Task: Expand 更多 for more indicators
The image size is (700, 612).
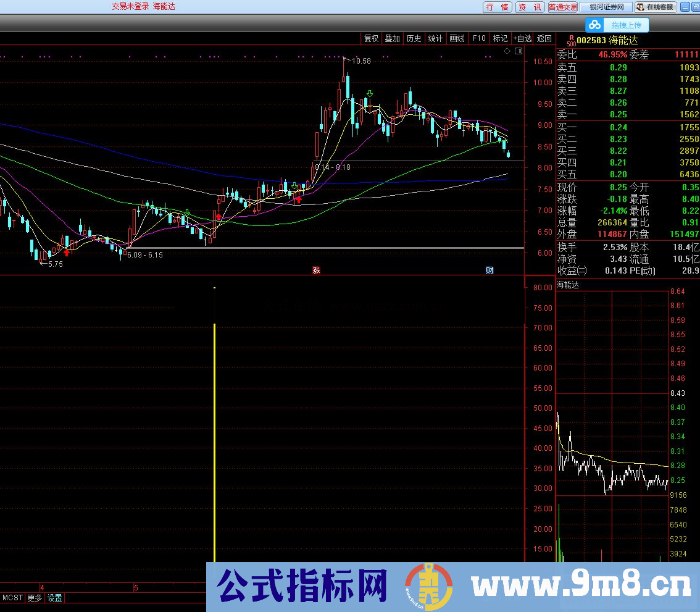Action: click(x=34, y=598)
